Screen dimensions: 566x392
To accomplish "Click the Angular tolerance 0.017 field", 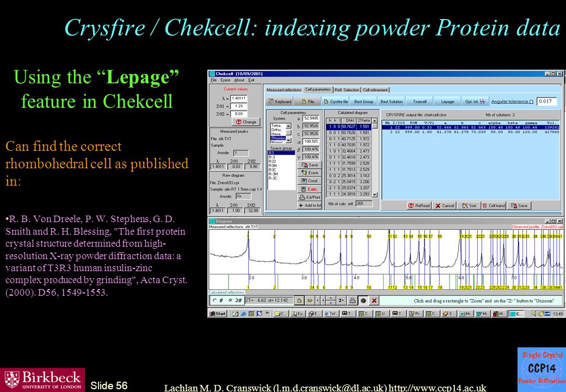I will click(x=546, y=101).
